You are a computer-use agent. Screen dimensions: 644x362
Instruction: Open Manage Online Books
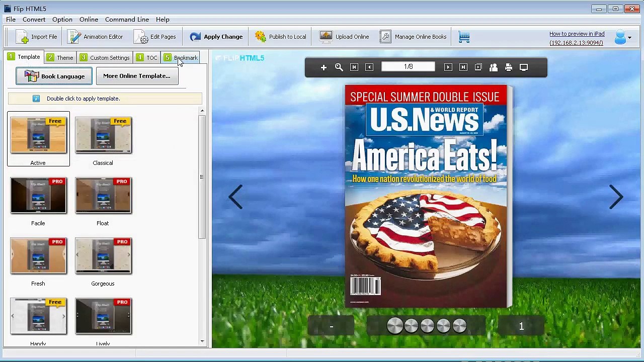click(x=413, y=37)
